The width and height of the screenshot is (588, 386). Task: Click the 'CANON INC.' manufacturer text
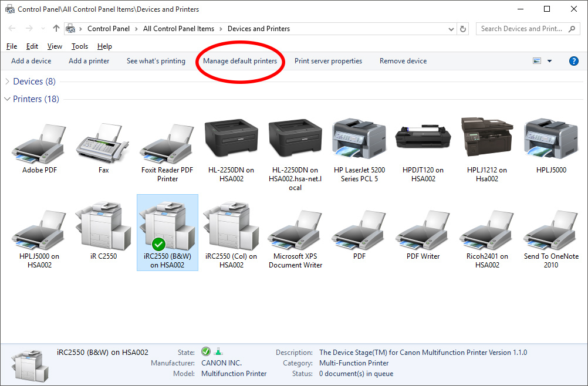coord(221,363)
